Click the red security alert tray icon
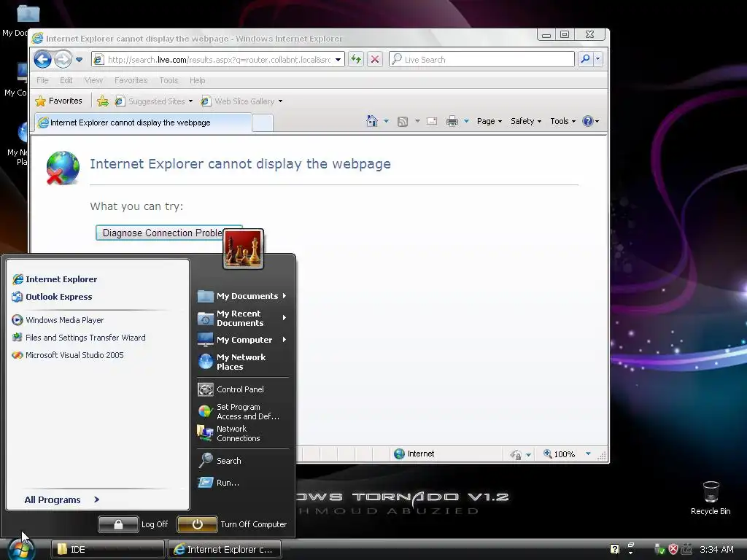 (673, 549)
